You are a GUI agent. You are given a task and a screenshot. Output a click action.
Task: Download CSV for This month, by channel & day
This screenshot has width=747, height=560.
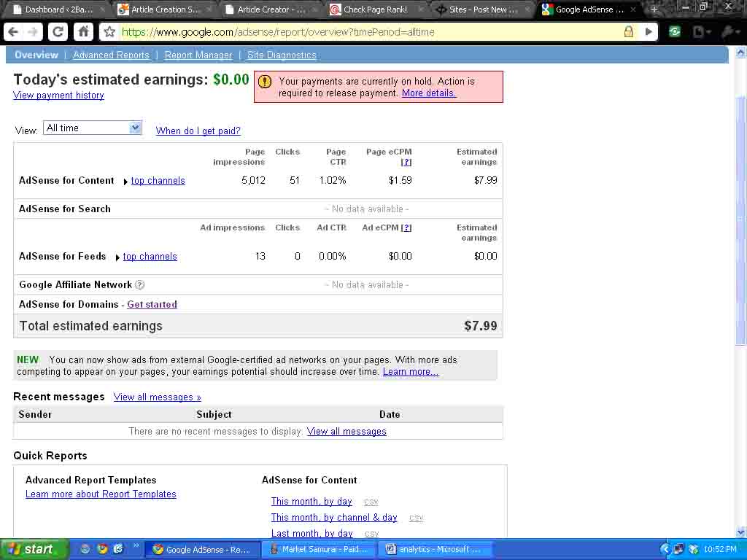416,518
